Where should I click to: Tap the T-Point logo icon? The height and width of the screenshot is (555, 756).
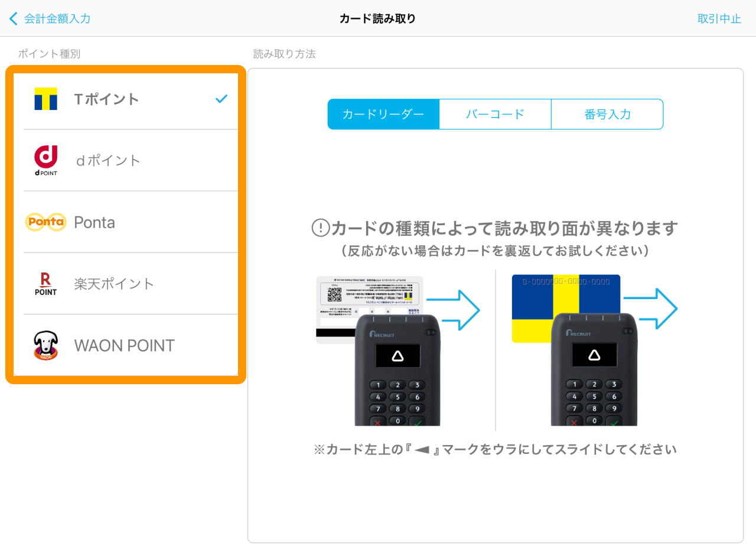[45, 99]
